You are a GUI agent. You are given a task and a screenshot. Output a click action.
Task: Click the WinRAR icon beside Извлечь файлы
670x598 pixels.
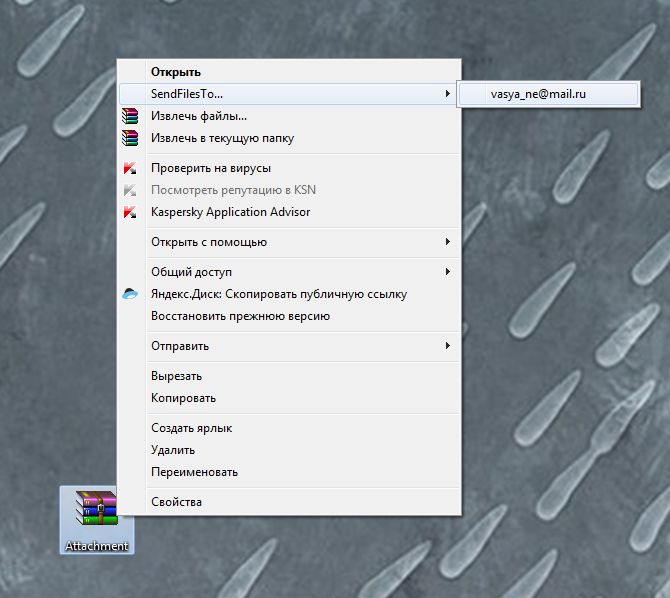point(130,116)
